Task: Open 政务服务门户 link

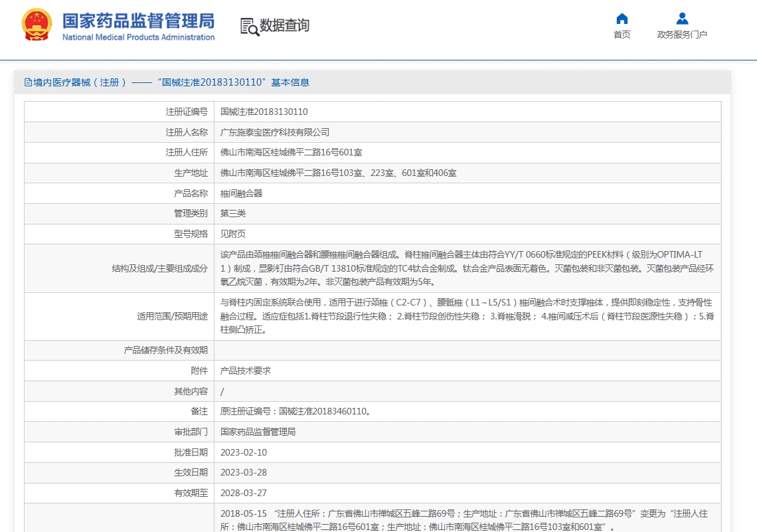Action: 682,35
